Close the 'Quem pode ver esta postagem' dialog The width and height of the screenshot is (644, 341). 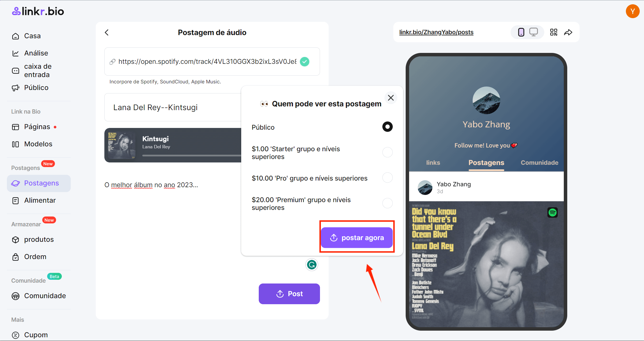pos(391,98)
